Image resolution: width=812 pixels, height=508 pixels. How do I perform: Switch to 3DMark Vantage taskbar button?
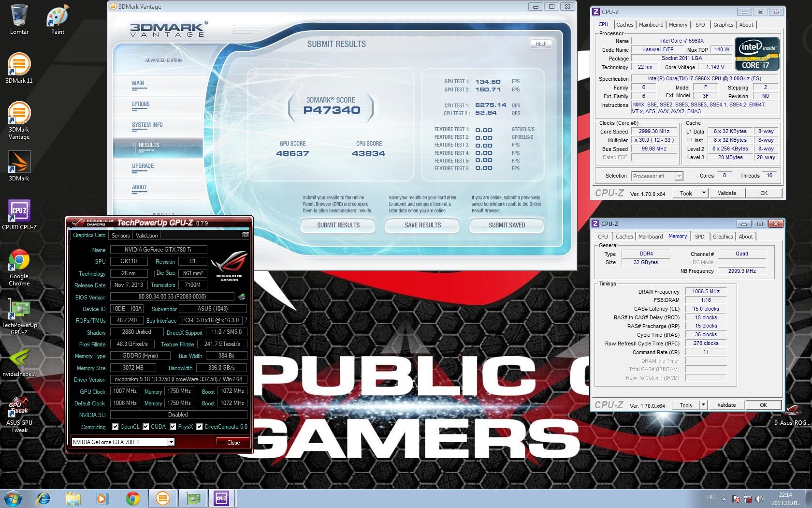click(163, 498)
